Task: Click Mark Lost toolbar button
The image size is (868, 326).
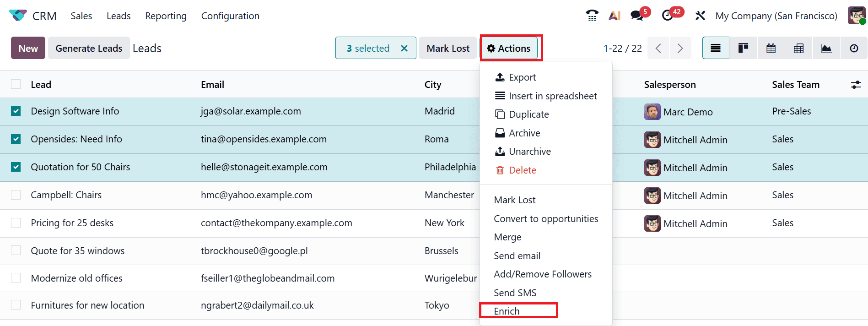Action: point(448,48)
